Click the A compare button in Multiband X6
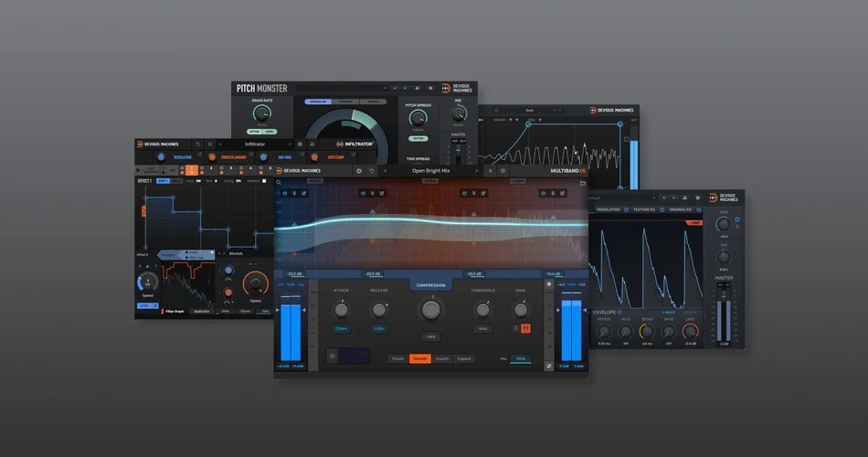This screenshot has width=868, height=457. 490,171
